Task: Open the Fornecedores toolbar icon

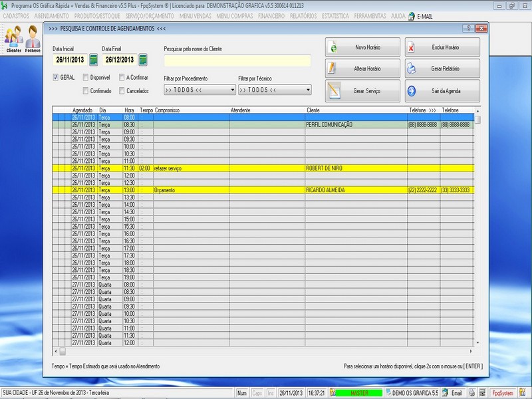Action: (33, 38)
